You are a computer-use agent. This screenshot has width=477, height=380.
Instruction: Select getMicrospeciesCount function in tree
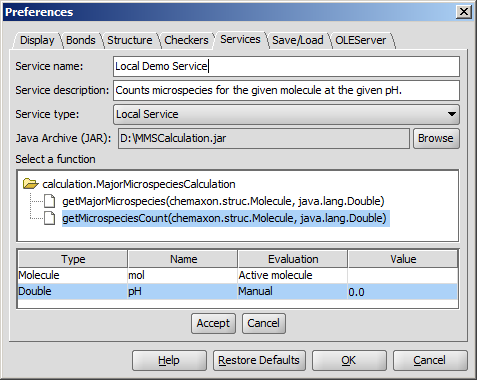pos(224,218)
